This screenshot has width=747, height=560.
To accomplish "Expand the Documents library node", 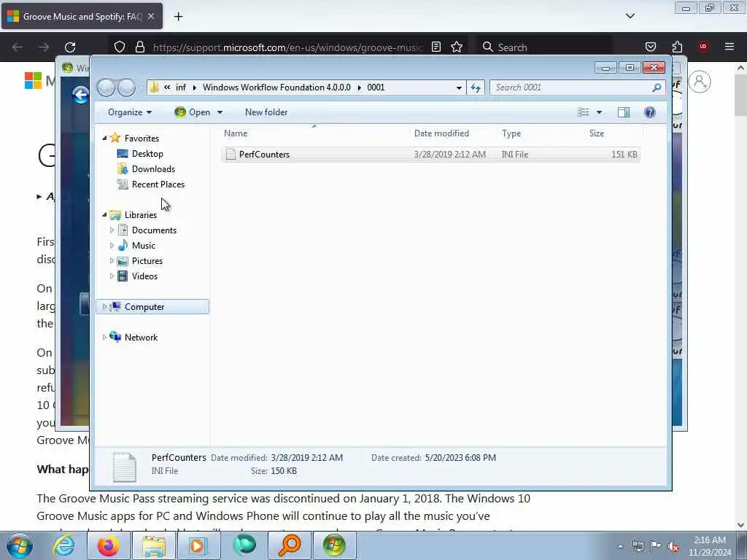I will (x=112, y=230).
